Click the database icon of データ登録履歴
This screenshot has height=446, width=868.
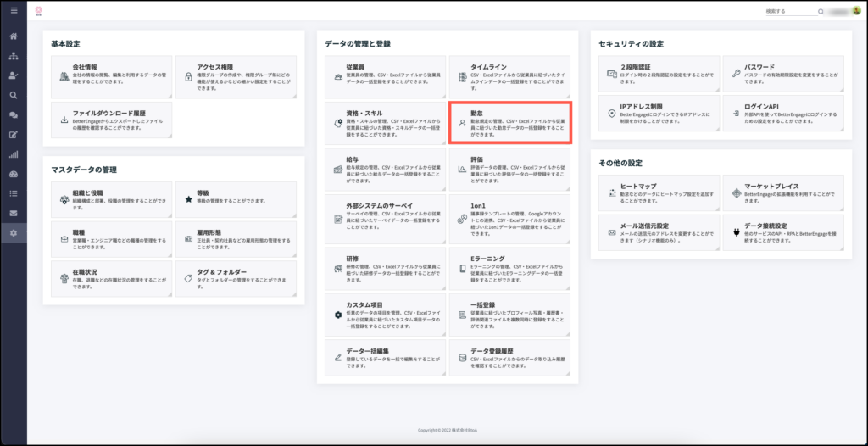(x=462, y=357)
